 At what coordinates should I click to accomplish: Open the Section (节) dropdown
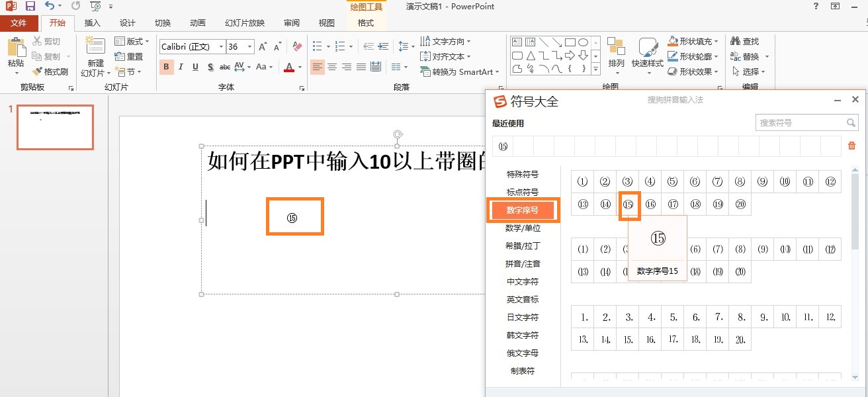(x=128, y=71)
